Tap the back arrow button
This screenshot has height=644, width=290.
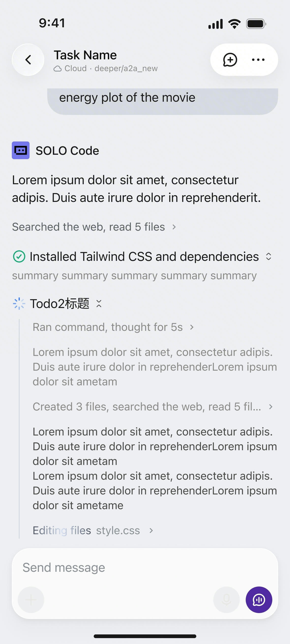28,60
